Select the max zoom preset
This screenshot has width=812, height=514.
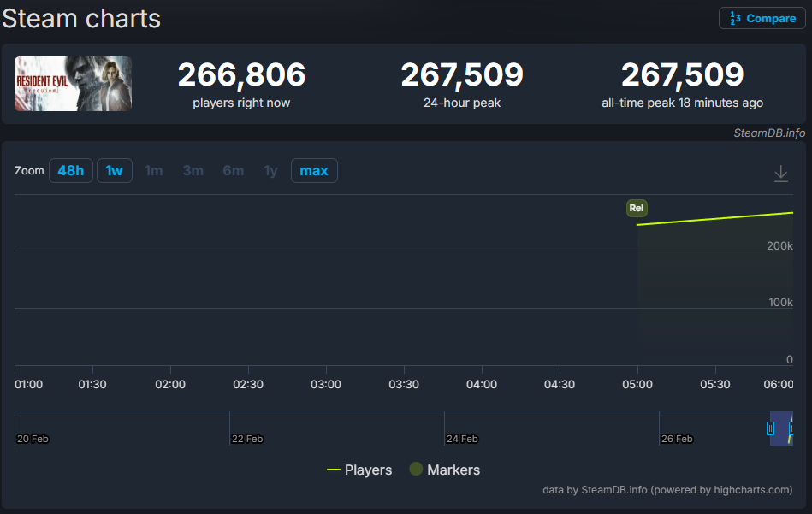pos(313,170)
